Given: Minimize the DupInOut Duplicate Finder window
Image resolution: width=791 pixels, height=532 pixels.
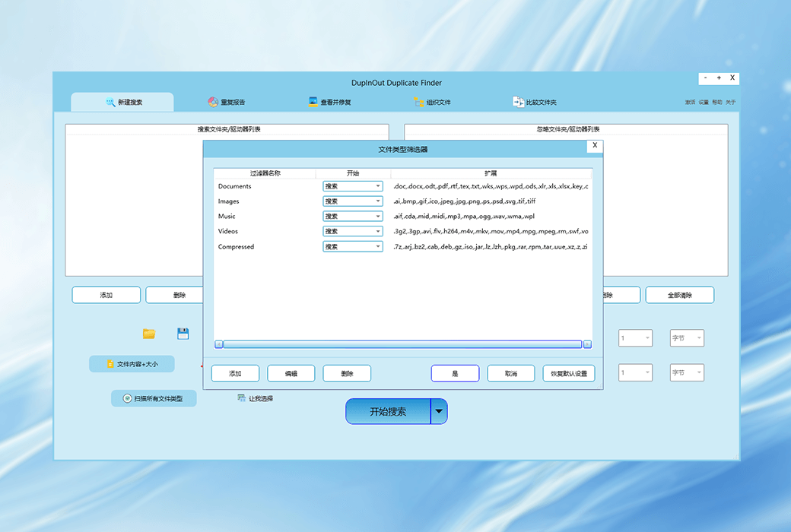Looking at the screenshot, I should [x=705, y=78].
